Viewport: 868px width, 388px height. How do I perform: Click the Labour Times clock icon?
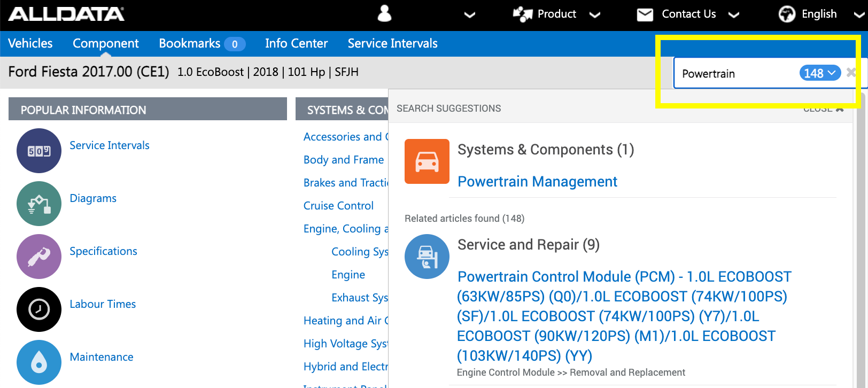click(x=39, y=309)
